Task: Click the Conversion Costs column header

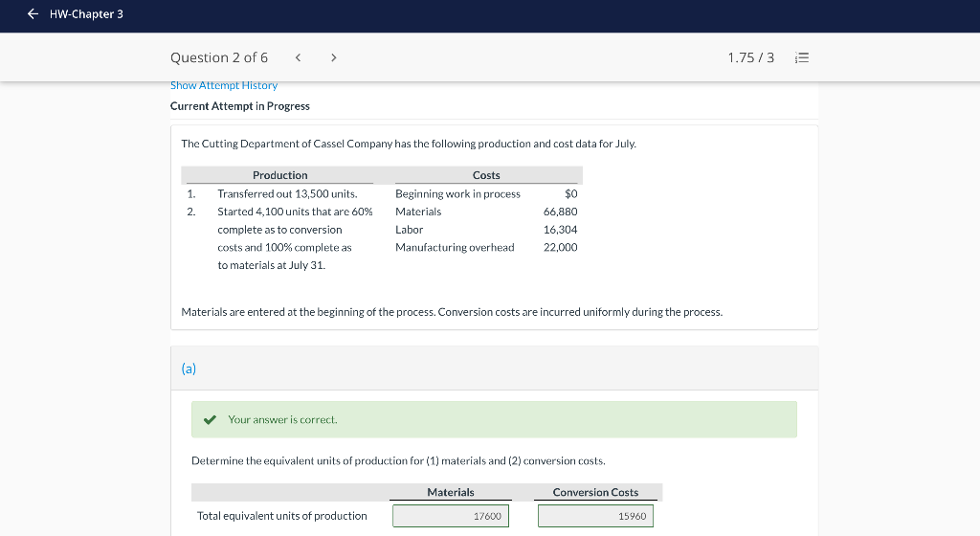Action: point(595,492)
